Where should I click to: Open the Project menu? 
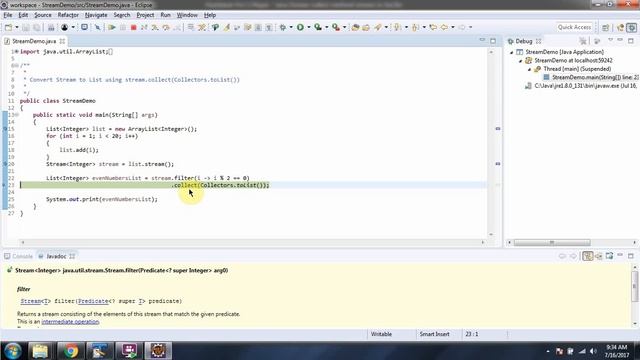tap(145, 15)
